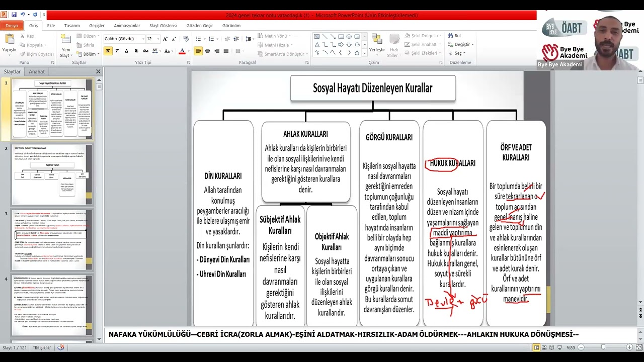Switch to the Tasarım tab

[72, 26]
